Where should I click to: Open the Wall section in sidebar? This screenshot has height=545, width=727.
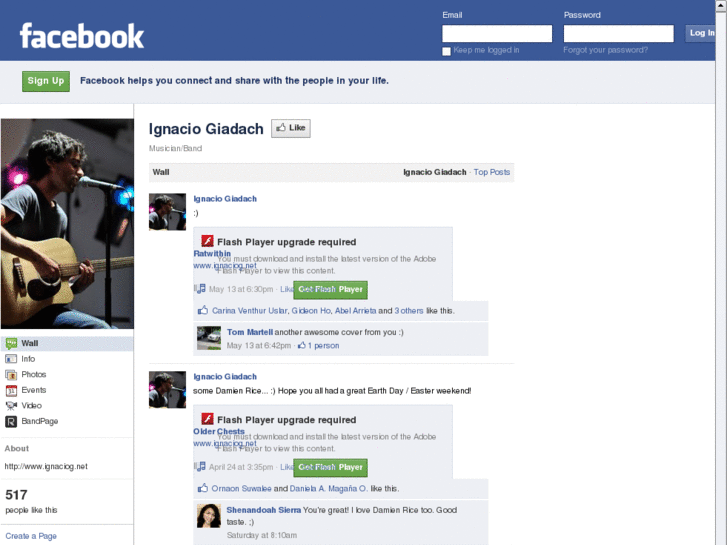tap(67, 344)
